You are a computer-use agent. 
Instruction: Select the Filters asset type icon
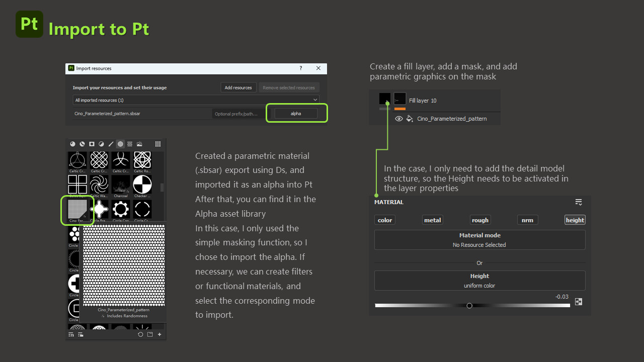pos(101,144)
